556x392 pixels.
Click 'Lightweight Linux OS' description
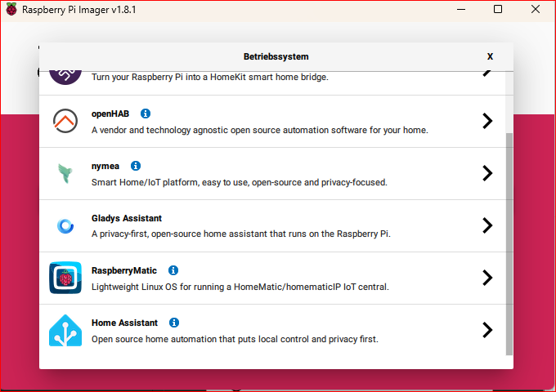click(x=240, y=287)
